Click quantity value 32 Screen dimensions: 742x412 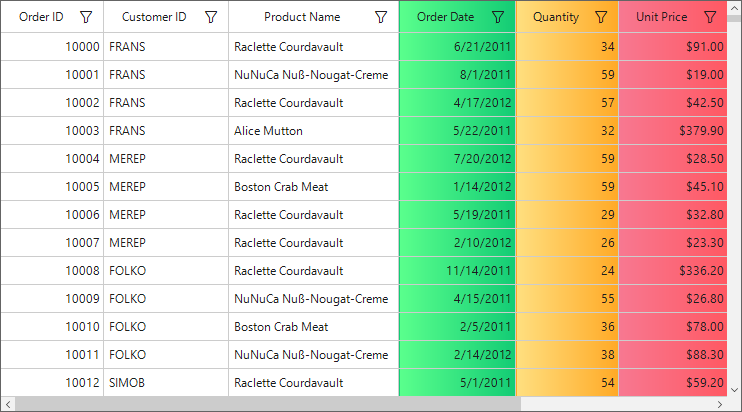coord(567,131)
